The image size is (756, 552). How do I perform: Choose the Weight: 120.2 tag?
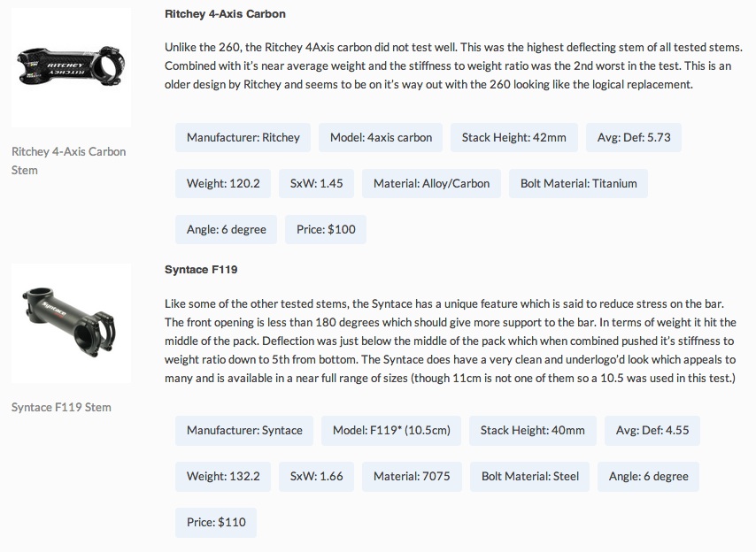(x=223, y=183)
